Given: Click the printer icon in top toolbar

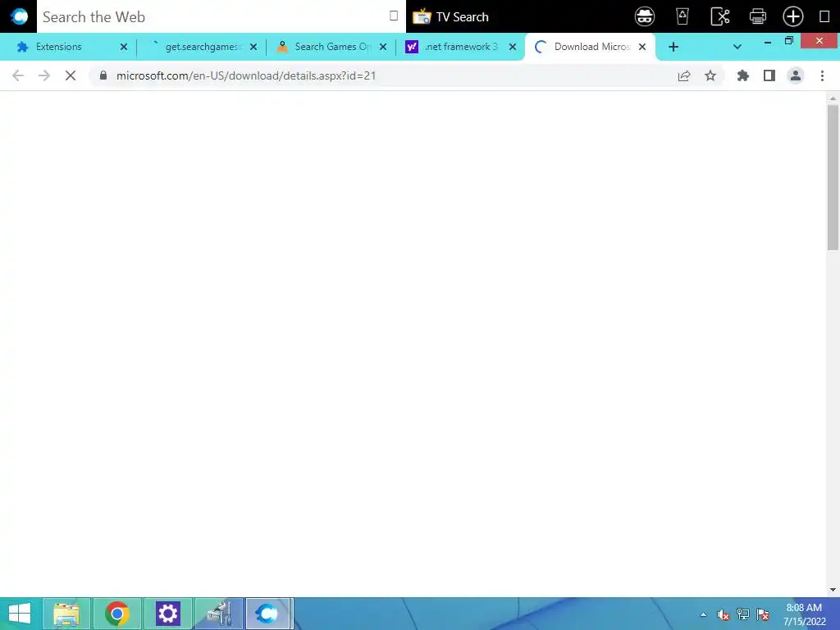Looking at the screenshot, I should pyautogui.click(x=757, y=16).
